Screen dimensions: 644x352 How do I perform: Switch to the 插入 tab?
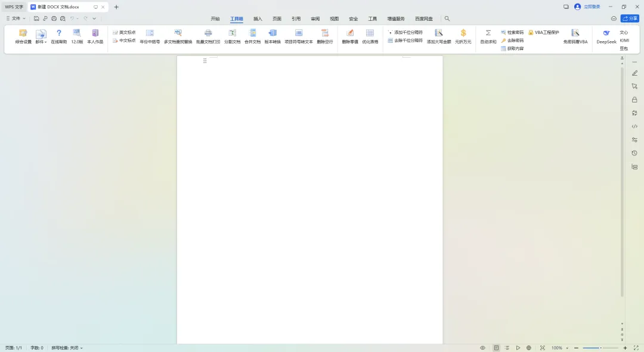[258, 19]
